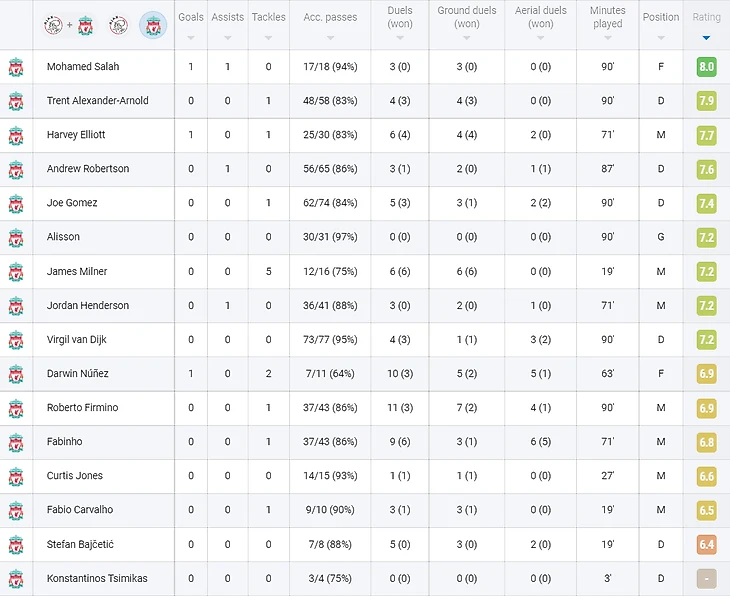The height and width of the screenshot is (596, 730).
Task: Sort table by Minutes played column
Action: [608, 24]
